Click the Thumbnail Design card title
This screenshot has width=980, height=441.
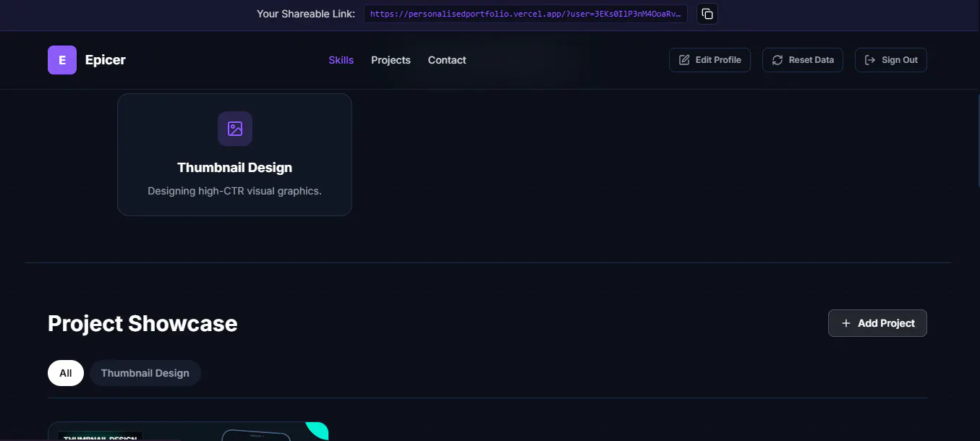pos(235,168)
